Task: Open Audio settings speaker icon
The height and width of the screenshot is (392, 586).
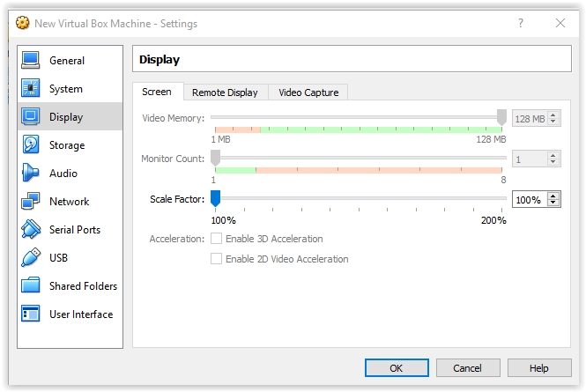Action: click(x=30, y=173)
